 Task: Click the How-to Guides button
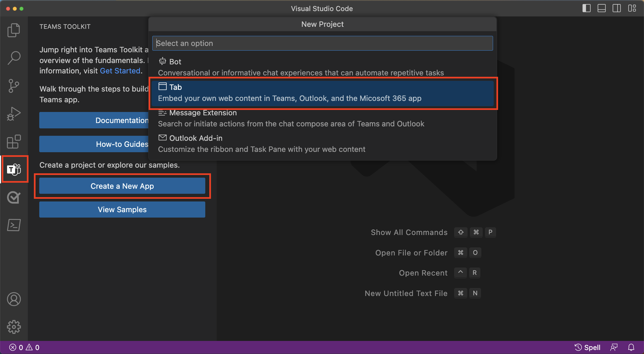click(94, 144)
